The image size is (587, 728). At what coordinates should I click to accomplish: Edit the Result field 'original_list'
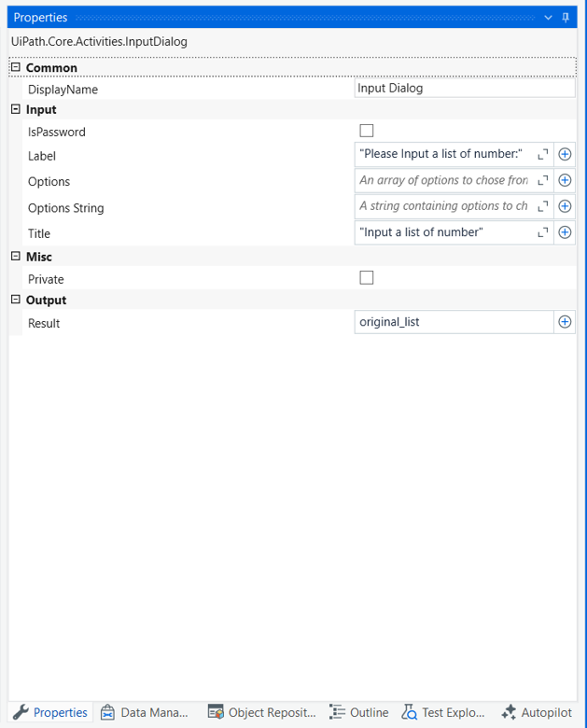[454, 322]
